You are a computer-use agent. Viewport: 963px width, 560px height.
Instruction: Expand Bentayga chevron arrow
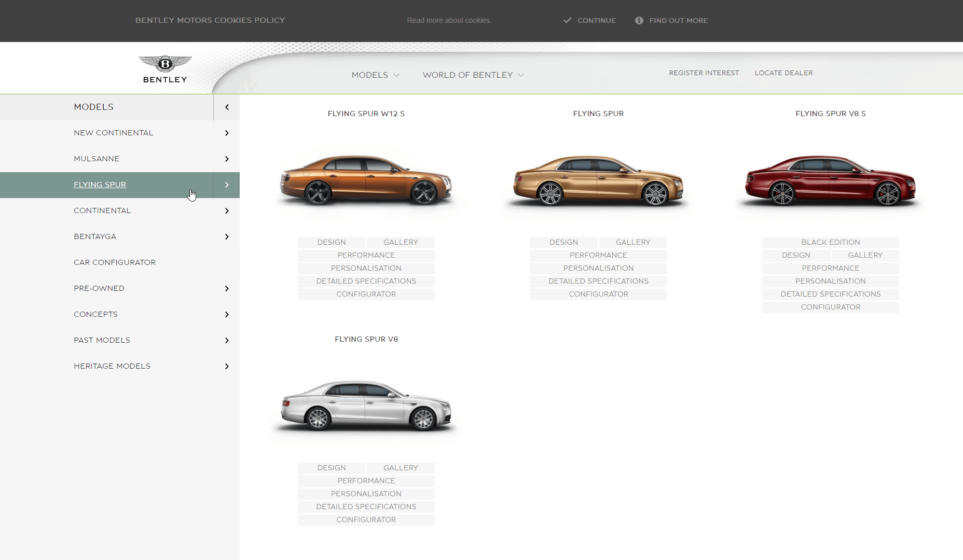(227, 236)
